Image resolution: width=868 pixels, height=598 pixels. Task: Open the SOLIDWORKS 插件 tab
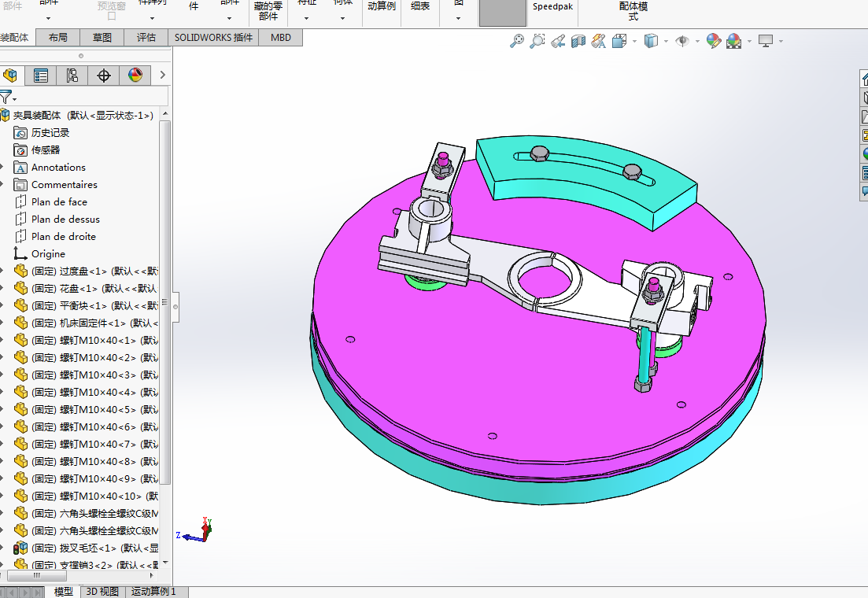213,37
